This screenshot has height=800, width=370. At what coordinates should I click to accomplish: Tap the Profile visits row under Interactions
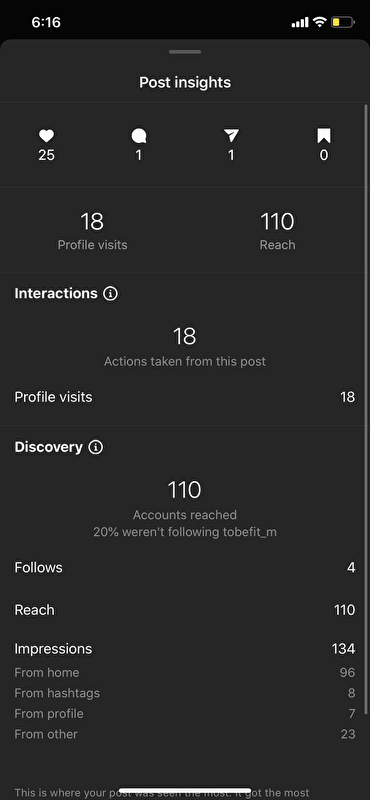point(185,397)
